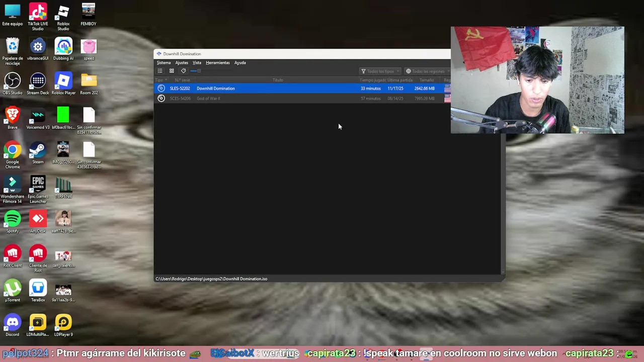
Task: Open LDPlayer 9 shortcut
Action: 63,326
